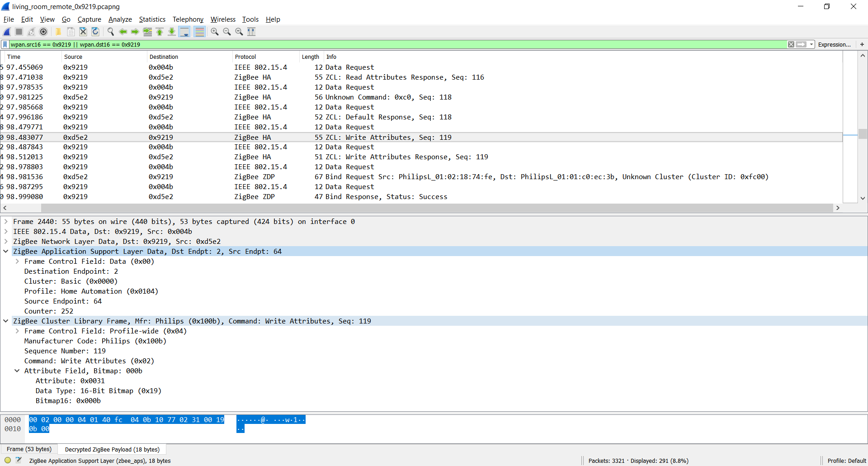Add a filter button with plus icon
868x466 pixels.
(862, 44)
